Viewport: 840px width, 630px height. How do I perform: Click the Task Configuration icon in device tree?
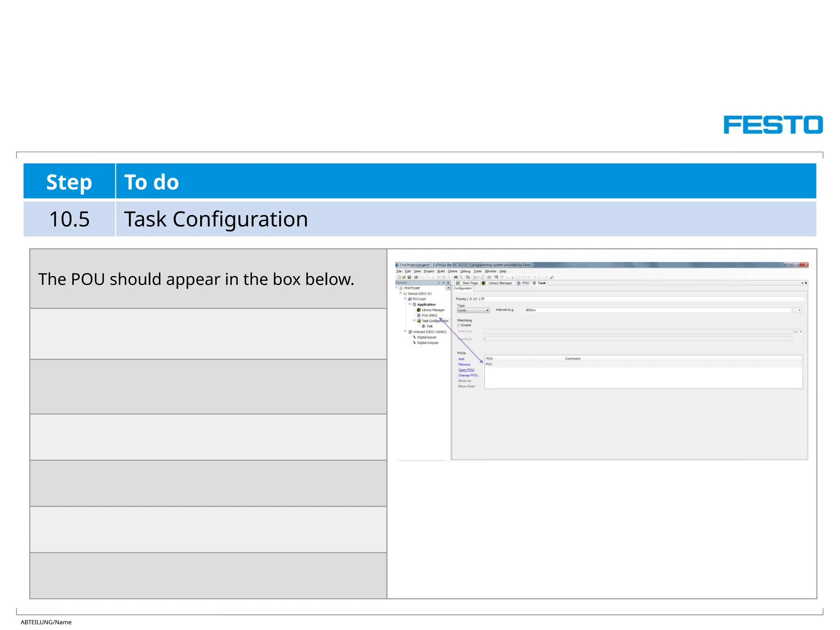419,321
